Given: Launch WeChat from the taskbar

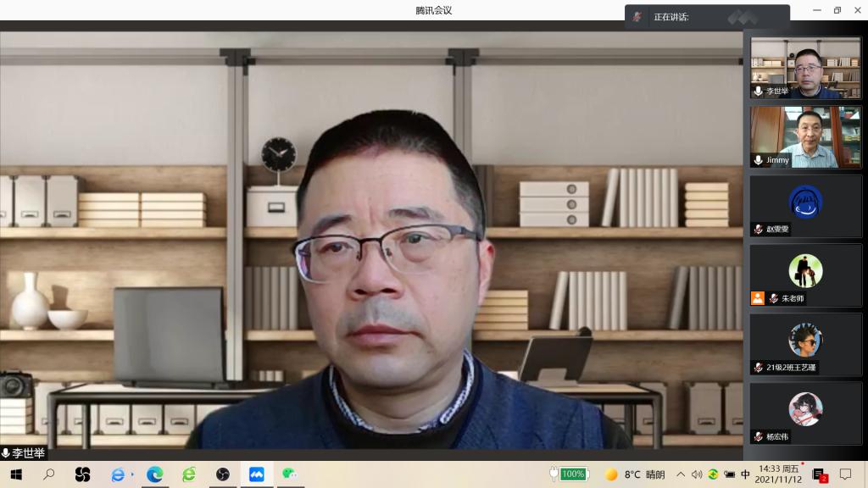Looking at the screenshot, I should [290, 474].
